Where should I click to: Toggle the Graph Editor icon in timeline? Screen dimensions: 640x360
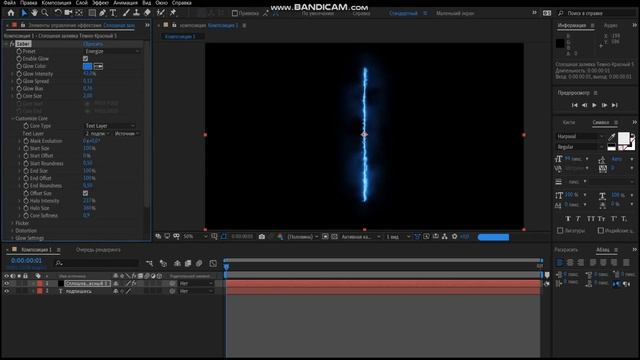click(213, 263)
